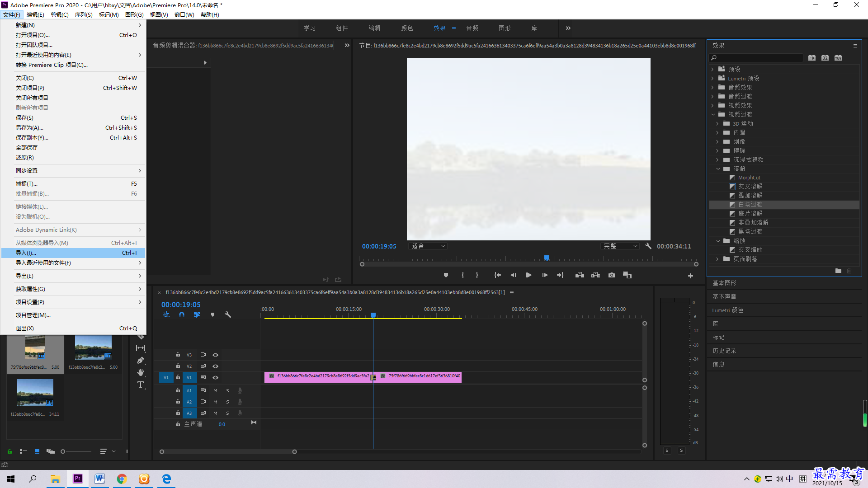Click the Extract button
Image resolution: width=868 pixels, height=488 pixels.
(595, 275)
